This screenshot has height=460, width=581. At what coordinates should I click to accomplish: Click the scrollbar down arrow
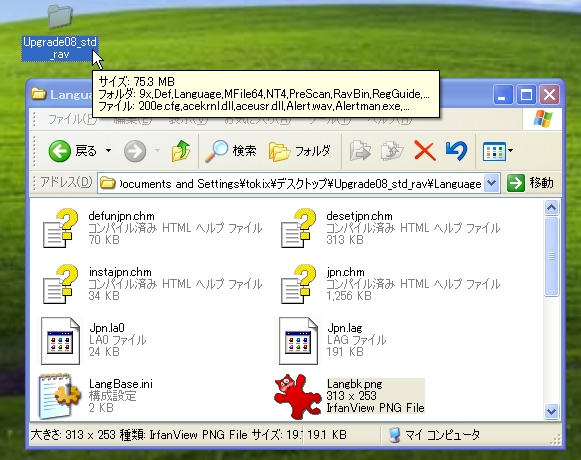551,411
